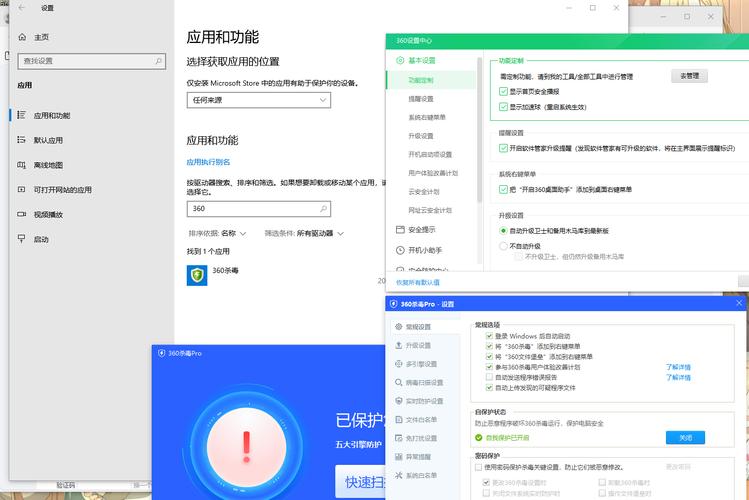Select 不自动升级 radio button
The image size is (749, 500).
pos(503,246)
